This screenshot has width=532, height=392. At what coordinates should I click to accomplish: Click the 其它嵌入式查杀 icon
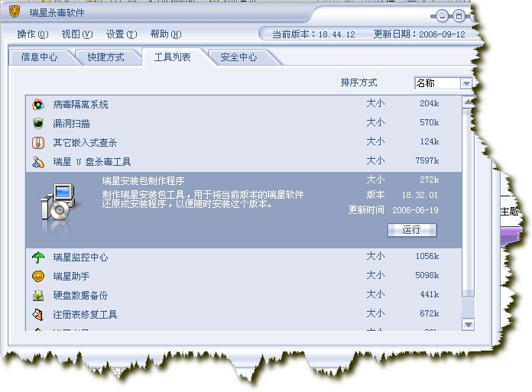tap(38, 143)
